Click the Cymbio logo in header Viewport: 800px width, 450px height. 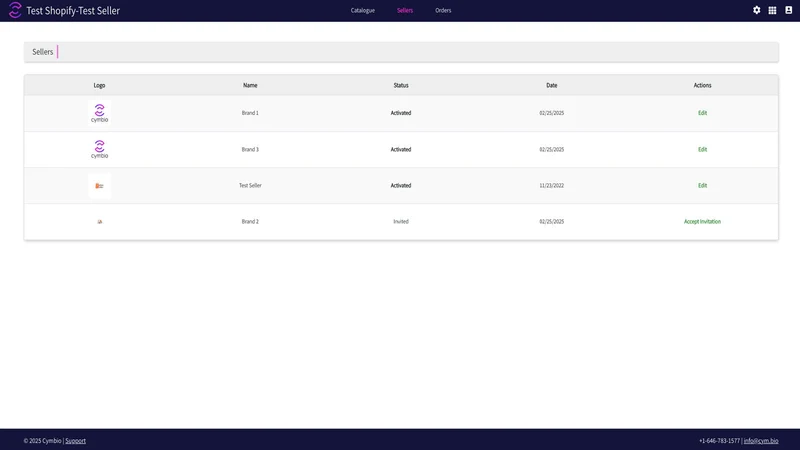[x=15, y=10]
